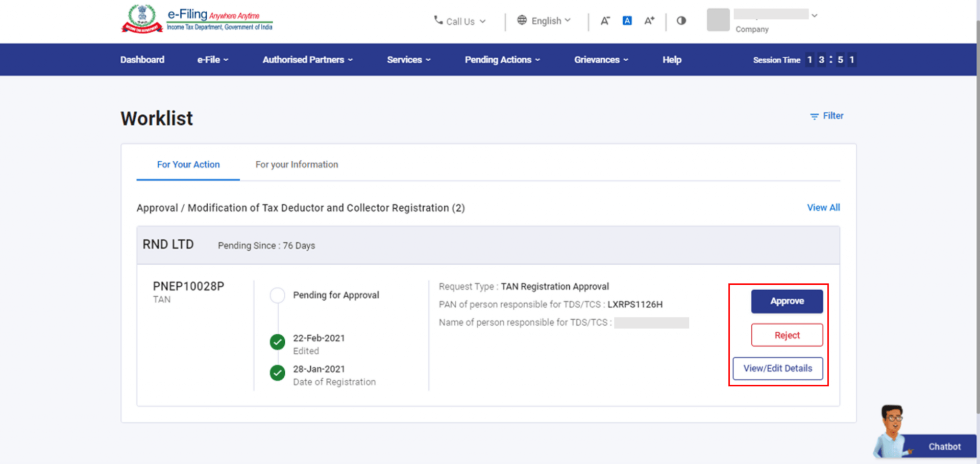Open the View All link
Viewport: 980px width, 464px height.
pos(823,208)
